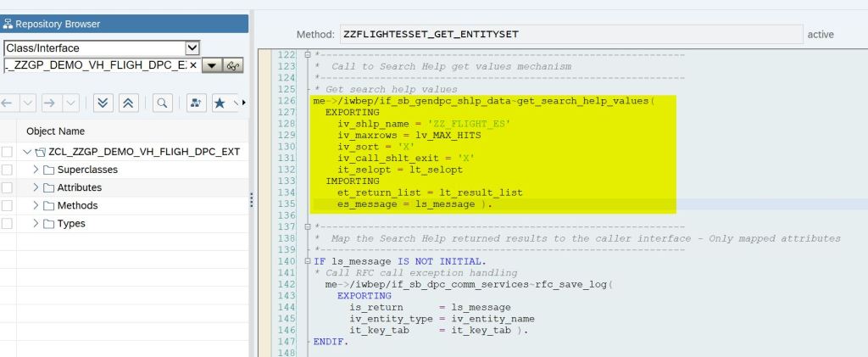Click the class icon beside ZCL_ZZGP_DEMO_VH_FLIGH_DPC_EXT

coord(40,152)
